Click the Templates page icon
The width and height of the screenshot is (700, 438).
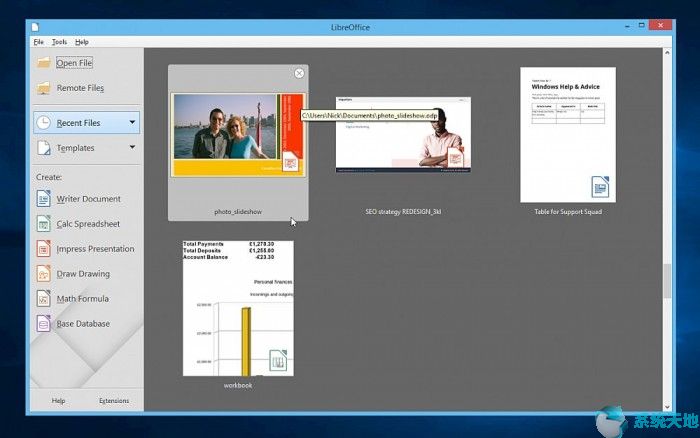point(44,148)
